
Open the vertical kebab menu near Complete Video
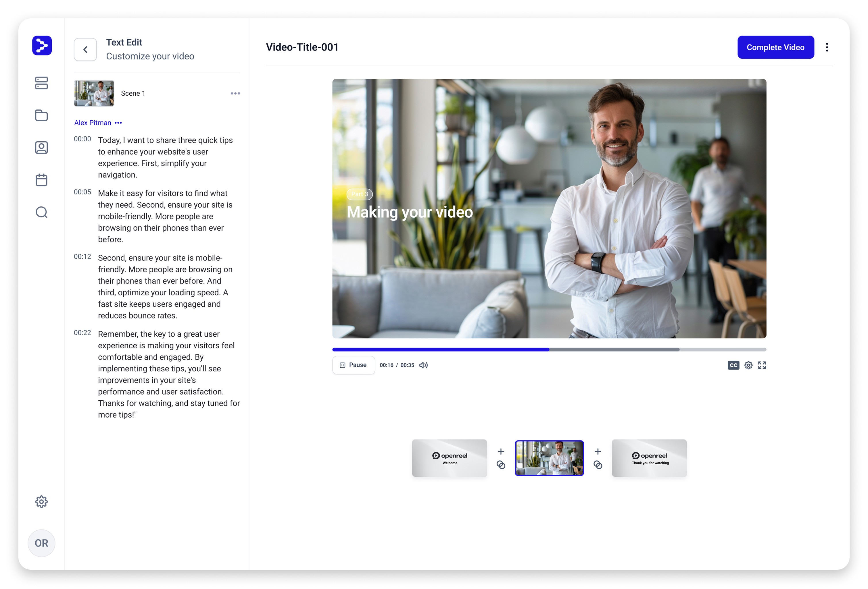[x=827, y=47]
